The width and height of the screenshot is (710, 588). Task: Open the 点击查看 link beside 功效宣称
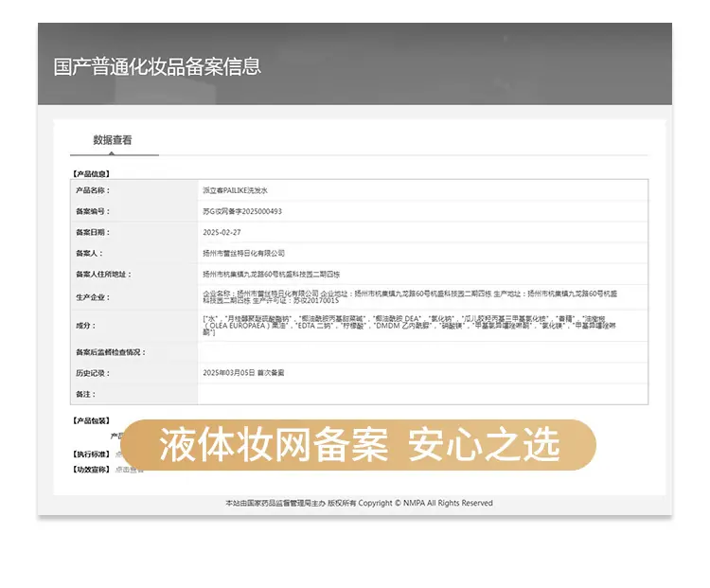click(130, 470)
